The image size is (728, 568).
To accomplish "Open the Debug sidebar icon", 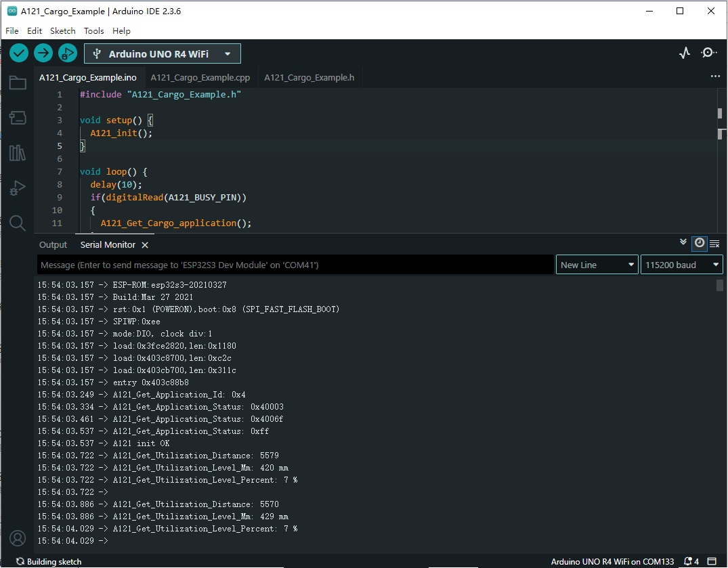I will point(18,188).
